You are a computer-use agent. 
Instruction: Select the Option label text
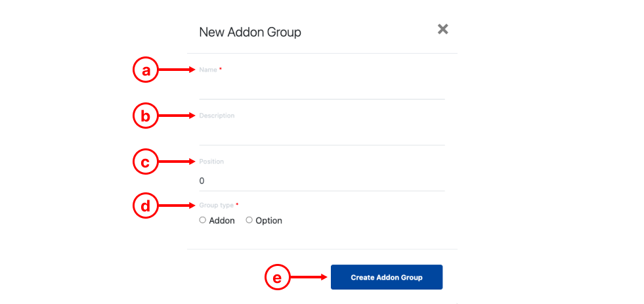coord(268,221)
